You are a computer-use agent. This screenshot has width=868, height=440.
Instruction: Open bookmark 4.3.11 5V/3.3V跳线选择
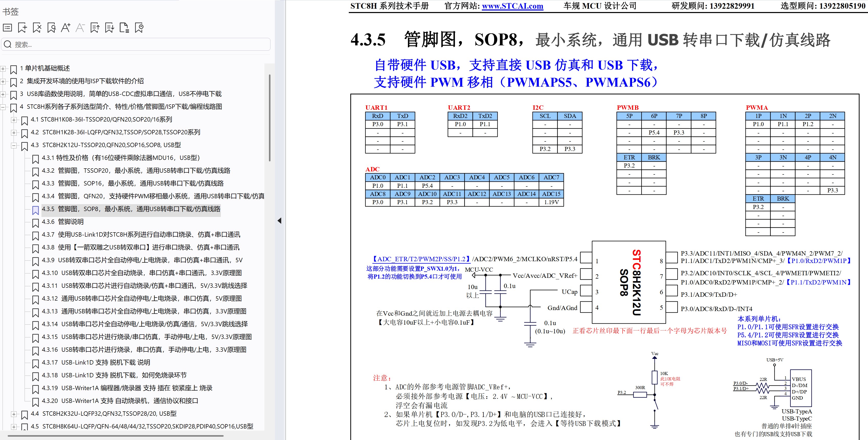(x=144, y=286)
